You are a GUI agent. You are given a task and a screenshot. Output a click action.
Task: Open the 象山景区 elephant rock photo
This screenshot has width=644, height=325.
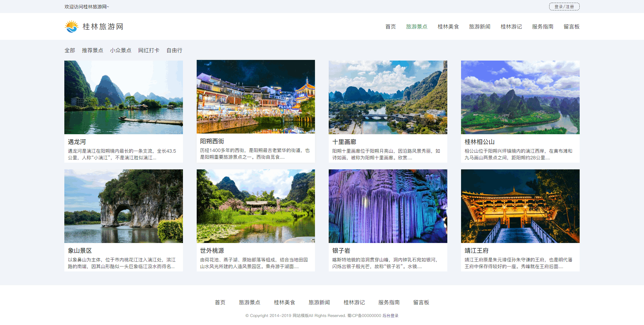tap(124, 206)
